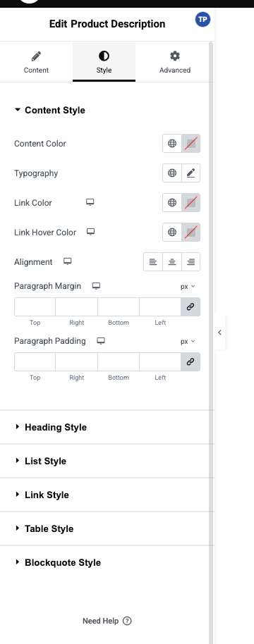Click the global fonts icon beside Typography
Image resolution: width=254 pixels, height=644 pixels.
tap(172, 173)
